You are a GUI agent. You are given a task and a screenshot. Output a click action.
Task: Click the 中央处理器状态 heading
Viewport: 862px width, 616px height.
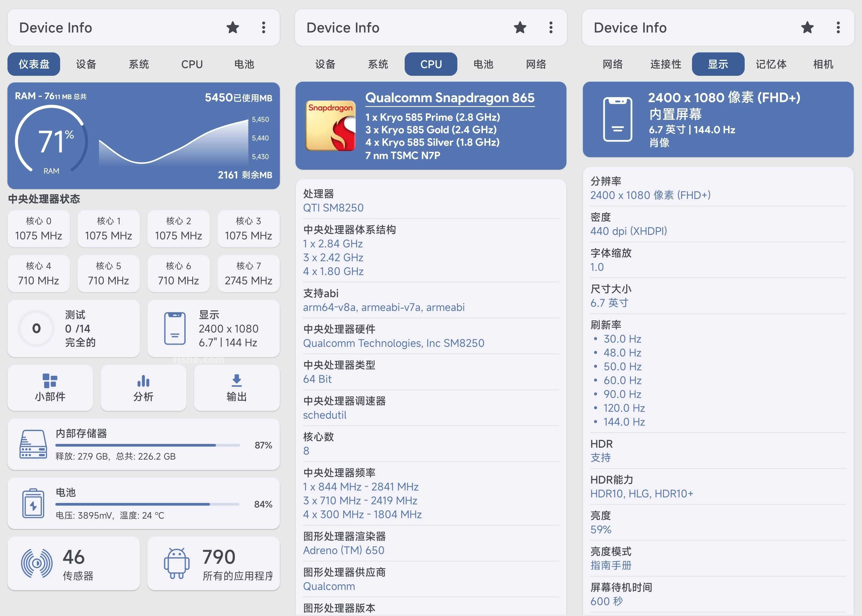coord(44,199)
